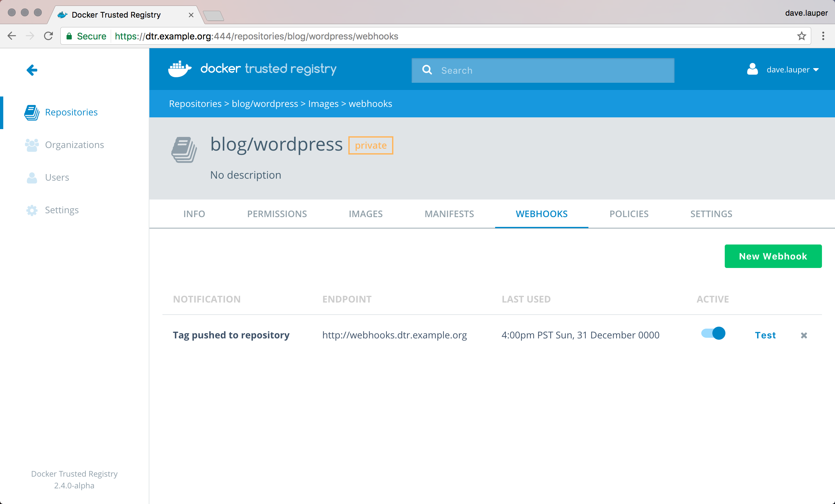The height and width of the screenshot is (504, 835).
Task: Click the Settings gear icon in sidebar
Action: [32, 210]
